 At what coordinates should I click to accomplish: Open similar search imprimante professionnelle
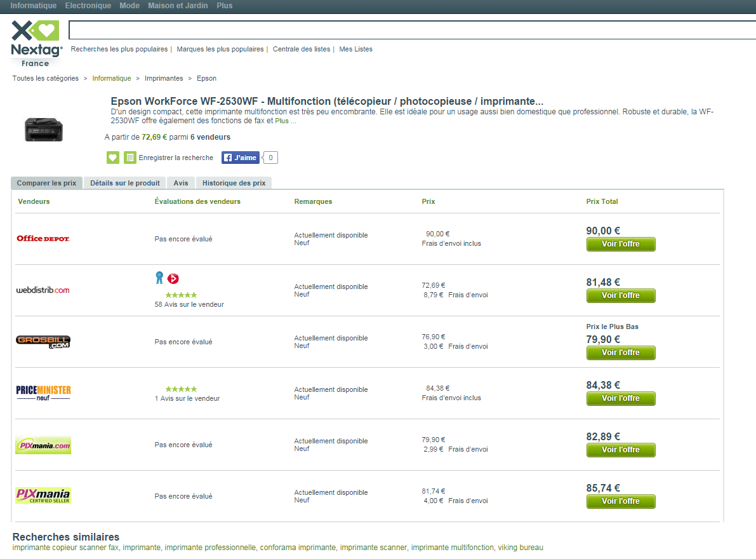coord(210,548)
